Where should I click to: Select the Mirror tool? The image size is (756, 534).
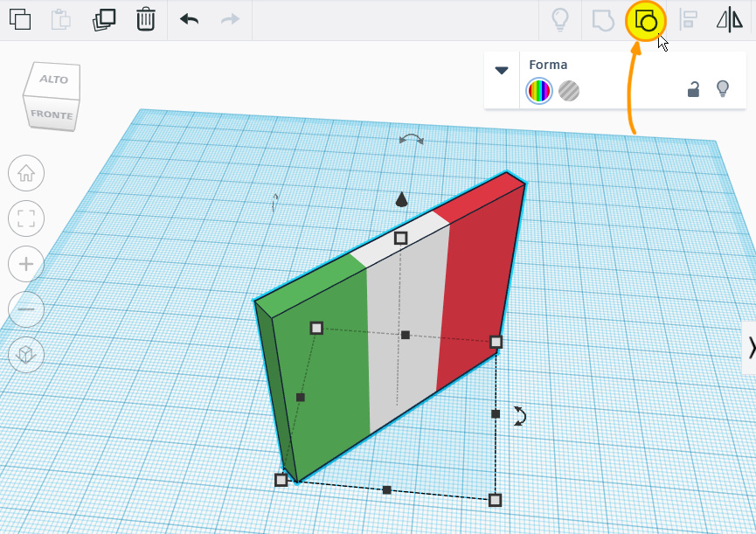tap(730, 20)
